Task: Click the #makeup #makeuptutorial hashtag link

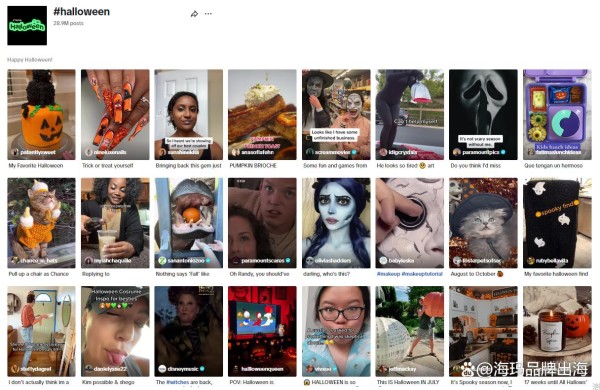Action: coord(409,274)
